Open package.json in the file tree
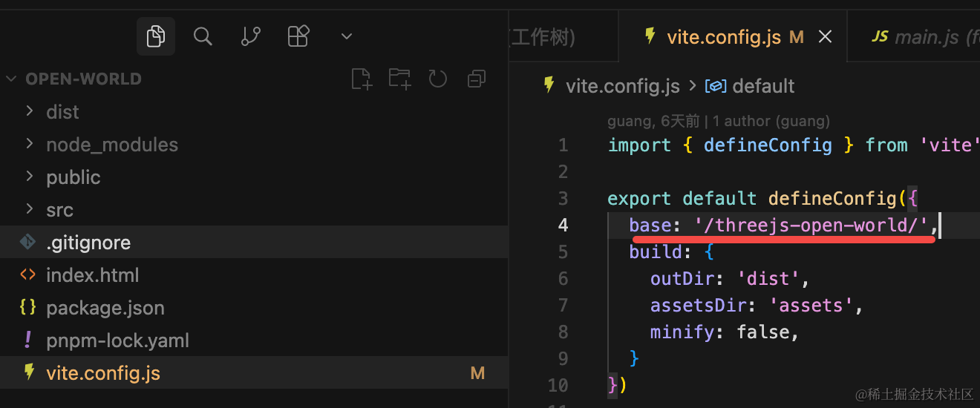Viewport: 980px width, 408px height. coord(254,308)
